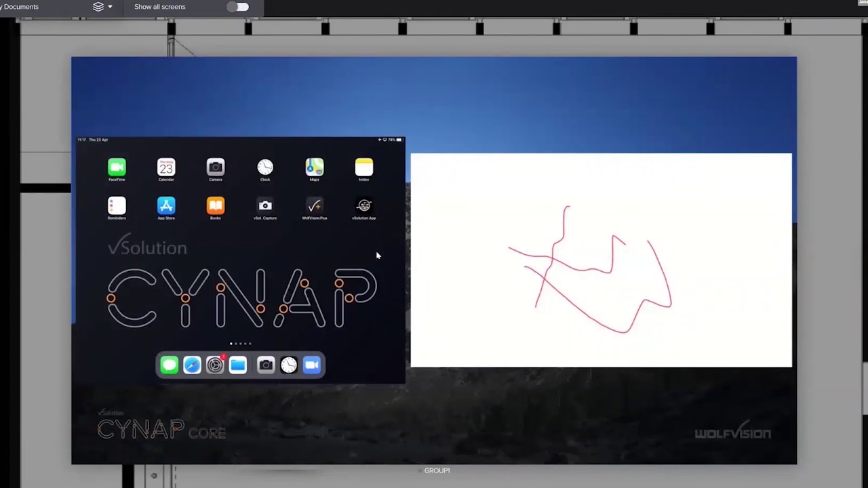Screen dimensions: 868x488
Task: Click the iPad battery status indicator
Action: pos(394,140)
